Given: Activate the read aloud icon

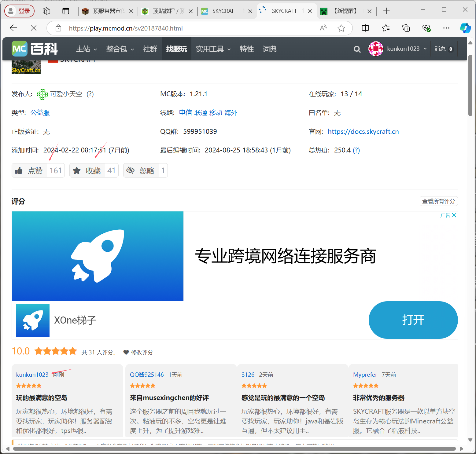Looking at the screenshot, I should pos(323,28).
